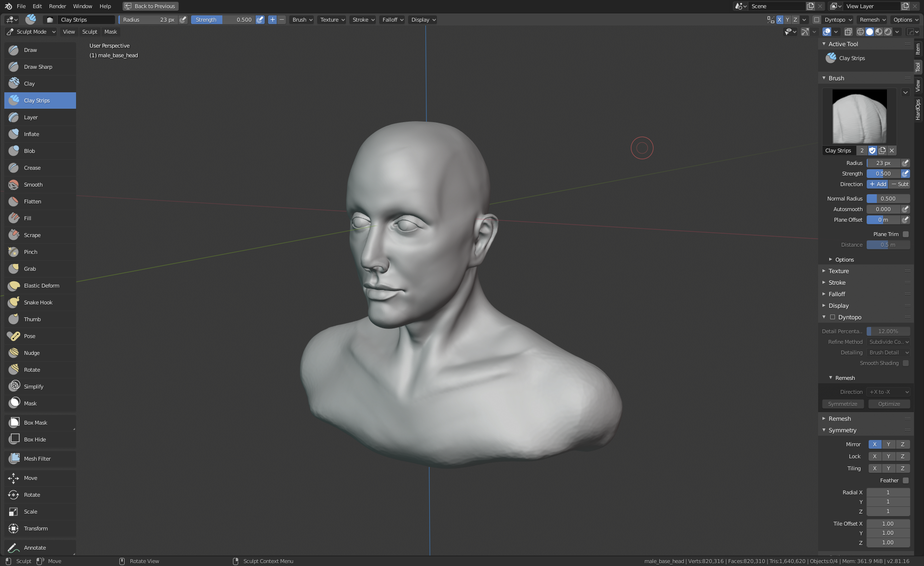
Task: Enable the Dyntopo checkbox in sidebar
Action: pyautogui.click(x=833, y=317)
